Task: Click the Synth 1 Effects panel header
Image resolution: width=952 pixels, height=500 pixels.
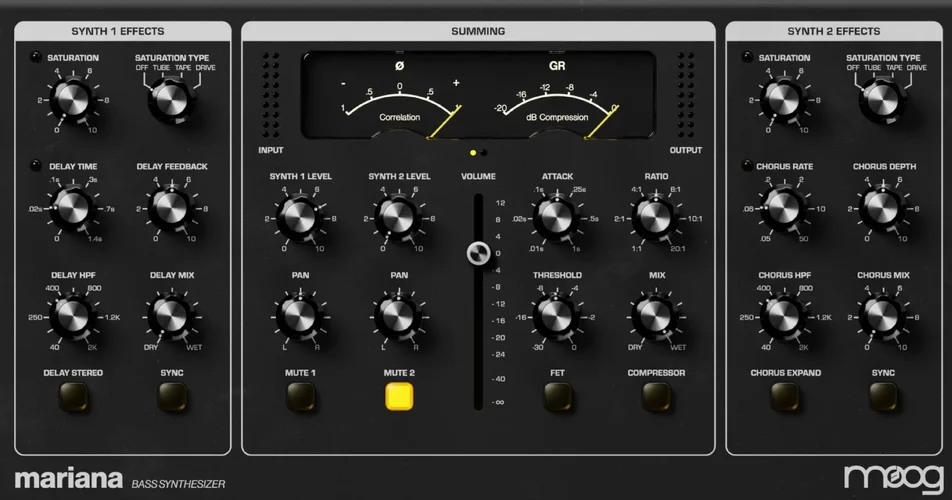Action: click(x=123, y=31)
